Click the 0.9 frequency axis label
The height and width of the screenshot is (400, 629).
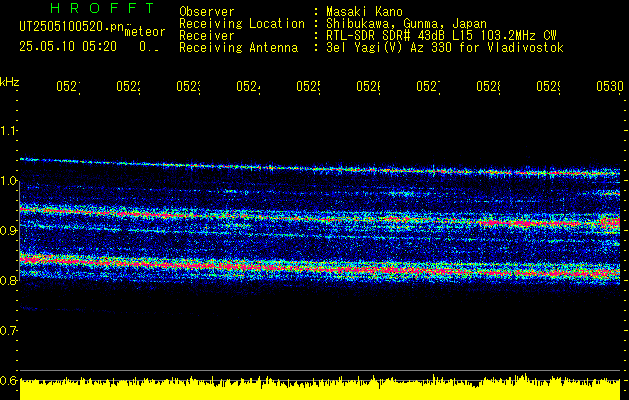[x=8, y=230]
